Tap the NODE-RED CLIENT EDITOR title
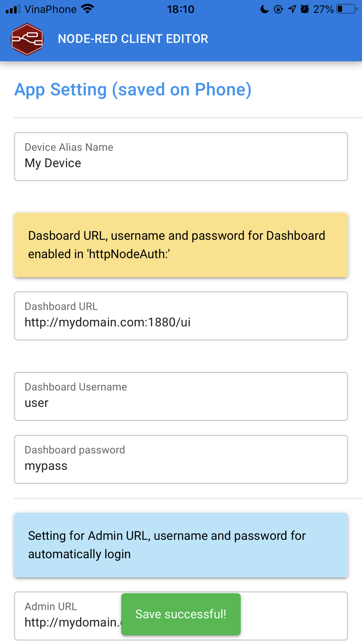The height and width of the screenshot is (644, 362). (133, 39)
